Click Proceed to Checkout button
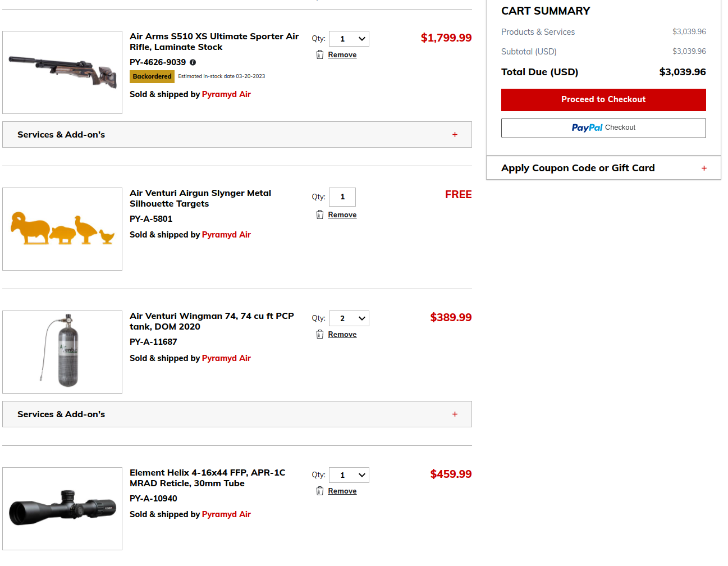Viewport: 728px width, 566px height. tap(603, 99)
